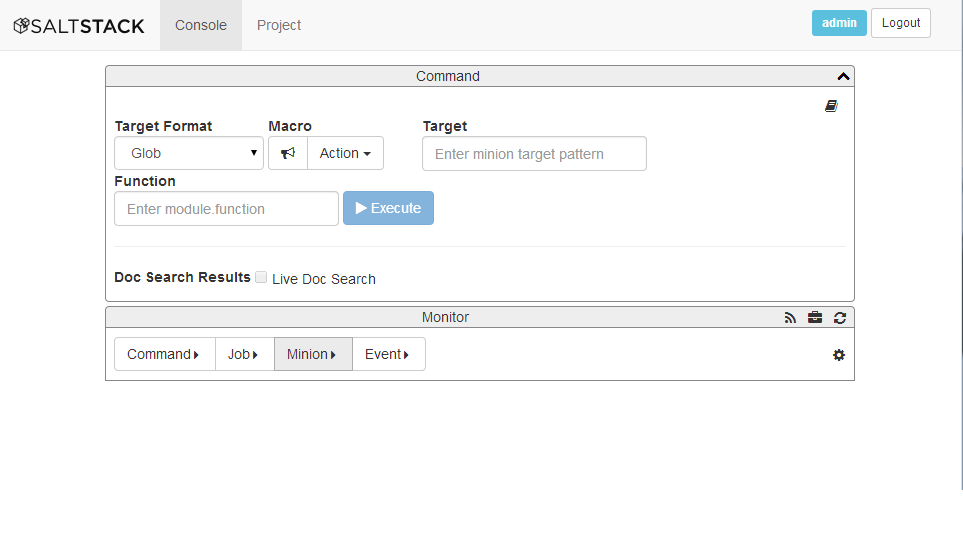Focus the minion target pattern field
This screenshot has width=963, height=540.
[x=534, y=154]
